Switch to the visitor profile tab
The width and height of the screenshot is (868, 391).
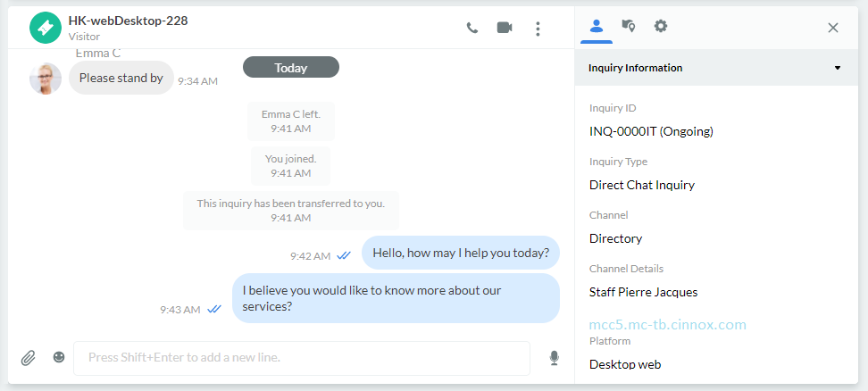coord(597,26)
